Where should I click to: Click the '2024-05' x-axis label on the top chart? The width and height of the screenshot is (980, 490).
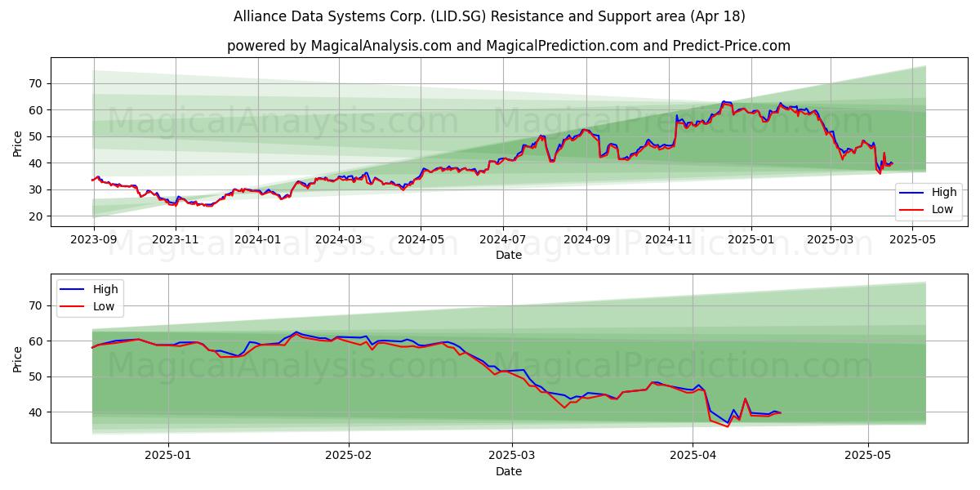421,240
